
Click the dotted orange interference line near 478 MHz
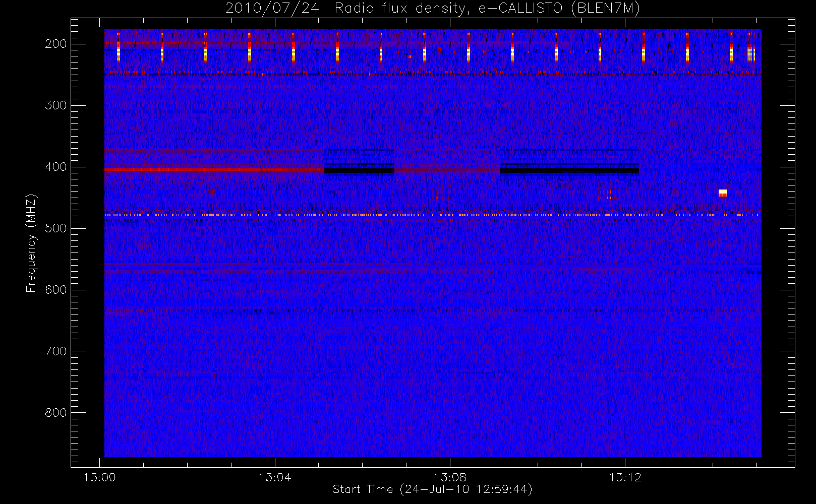point(432,215)
